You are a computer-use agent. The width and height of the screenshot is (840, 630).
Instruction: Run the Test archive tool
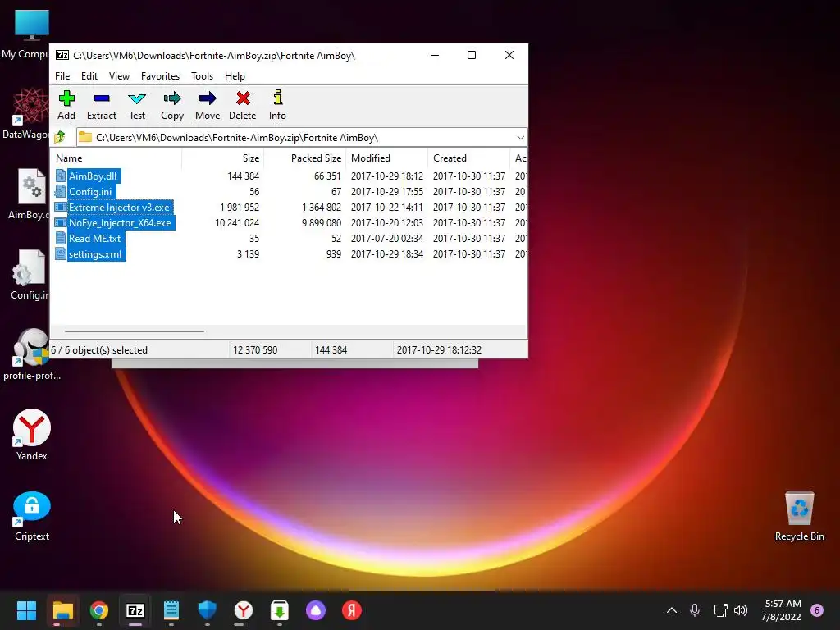click(137, 105)
